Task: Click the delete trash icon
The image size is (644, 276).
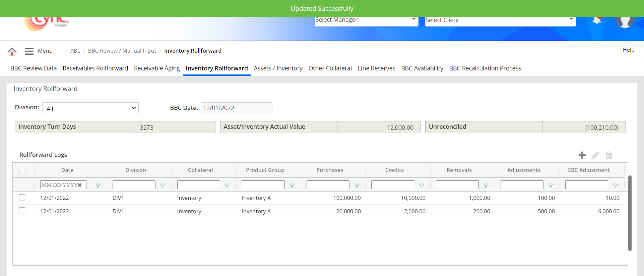Action: coord(608,155)
